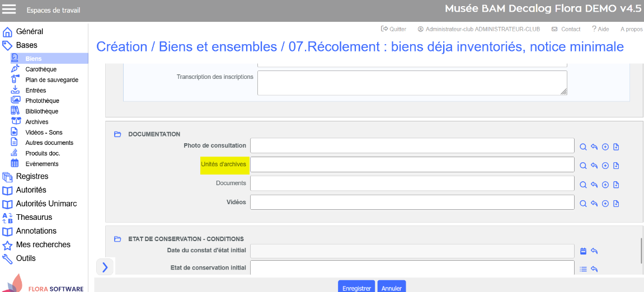644x292 pixels.
Task: Click the Quitter link
Action: 393,29
